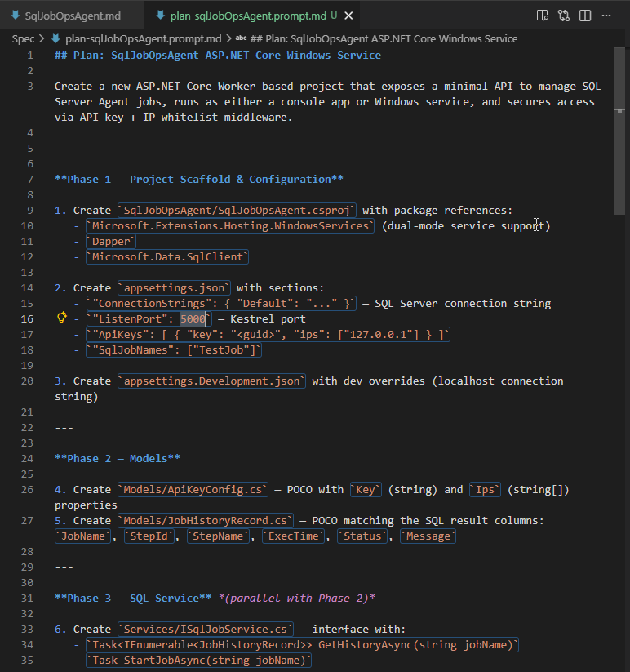Click the lightbulb code action on line 16
Viewport: 630px width, 672px height.
point(61,318)
